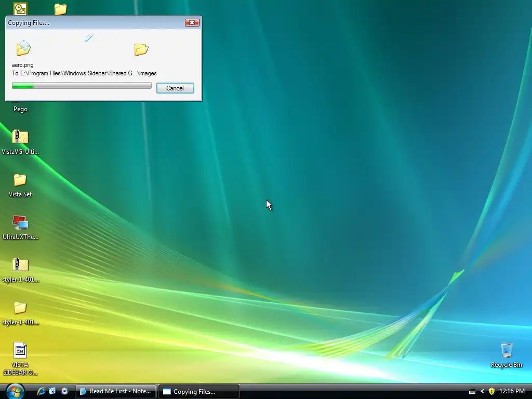This screenshot has height=399, width=532.
Task: Select the UltraUXThe installer icon
Action: point(20,222)
